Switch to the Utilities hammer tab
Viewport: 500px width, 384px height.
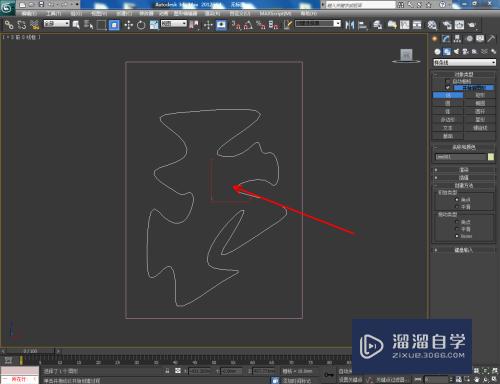click(x=491, y=39)
